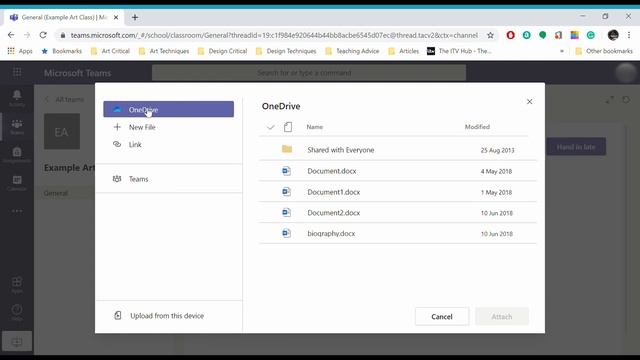This screenshot has height=360, width=640.
Task: Click the browser address bar
Action: [273, 36]
